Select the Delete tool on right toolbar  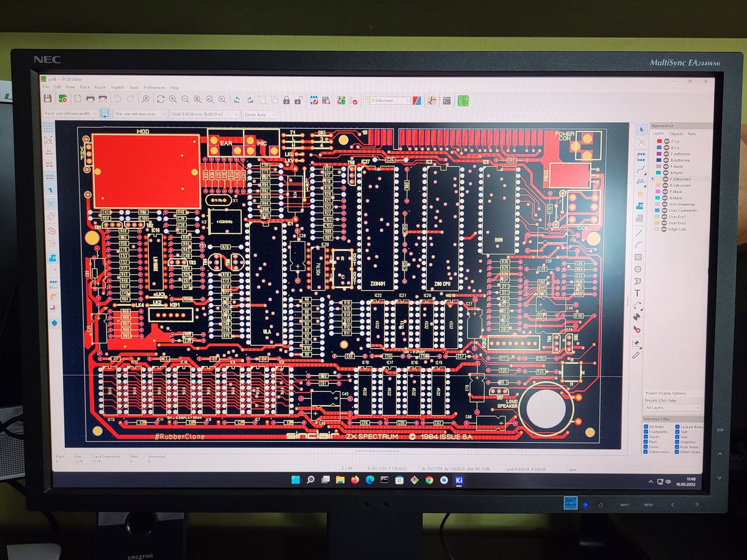pyautogui.click(x=637, y=329)
